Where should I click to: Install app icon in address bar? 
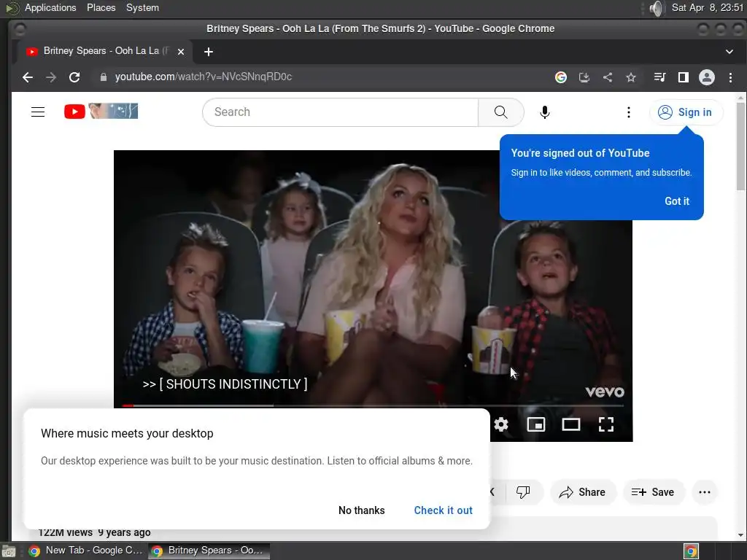pos(584,77)
